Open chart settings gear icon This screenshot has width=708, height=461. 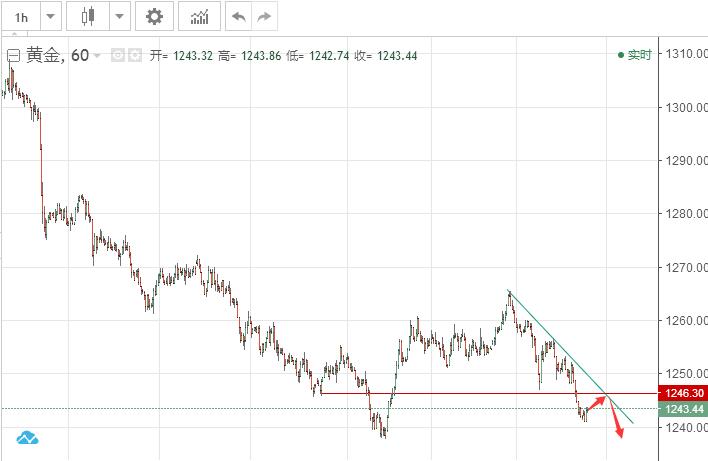(154, 17)
